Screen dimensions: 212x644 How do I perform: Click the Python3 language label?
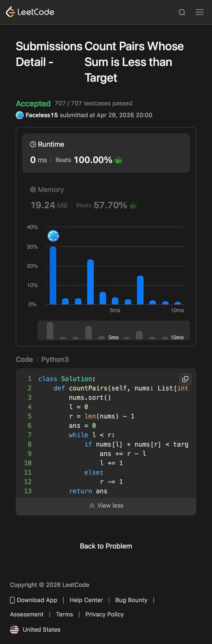[x=55, y=359]
